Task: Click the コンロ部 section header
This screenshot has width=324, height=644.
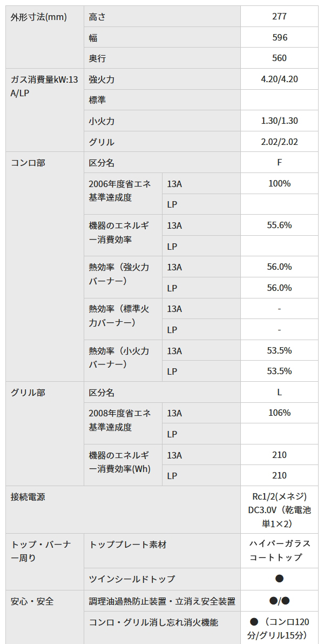Action: click(x=28, y=163)
